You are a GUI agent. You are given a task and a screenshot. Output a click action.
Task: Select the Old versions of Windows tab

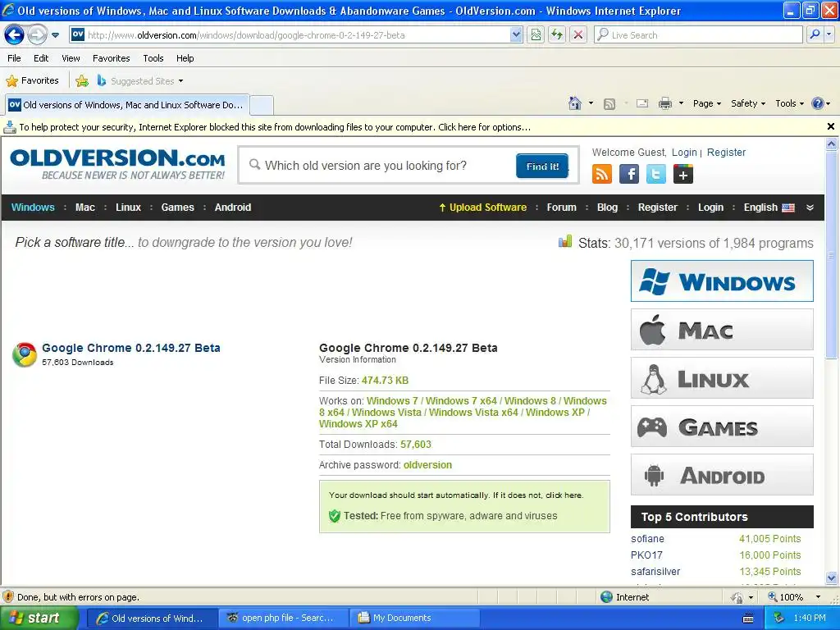click(x=127, y=105)
